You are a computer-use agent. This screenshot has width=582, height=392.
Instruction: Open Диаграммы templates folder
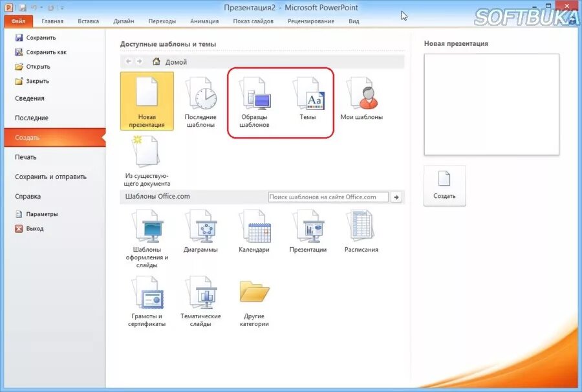click(x=200, y=231)
